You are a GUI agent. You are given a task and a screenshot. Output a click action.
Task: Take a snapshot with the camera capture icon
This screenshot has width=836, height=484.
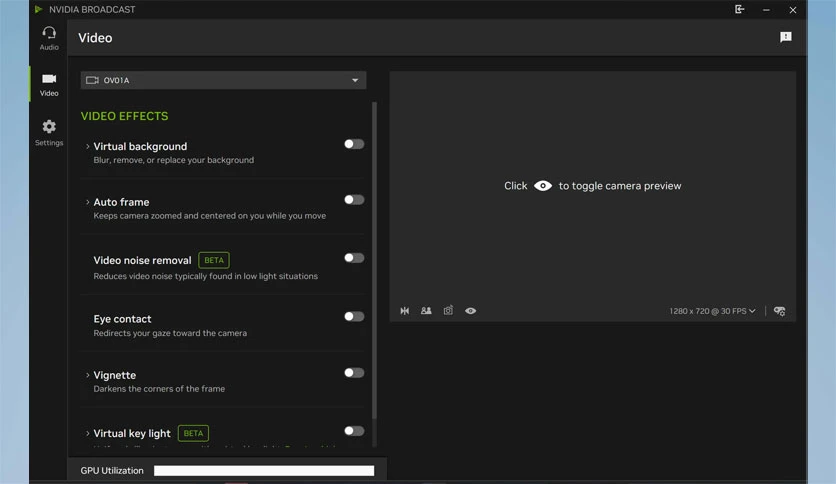[x=448, y=310]
